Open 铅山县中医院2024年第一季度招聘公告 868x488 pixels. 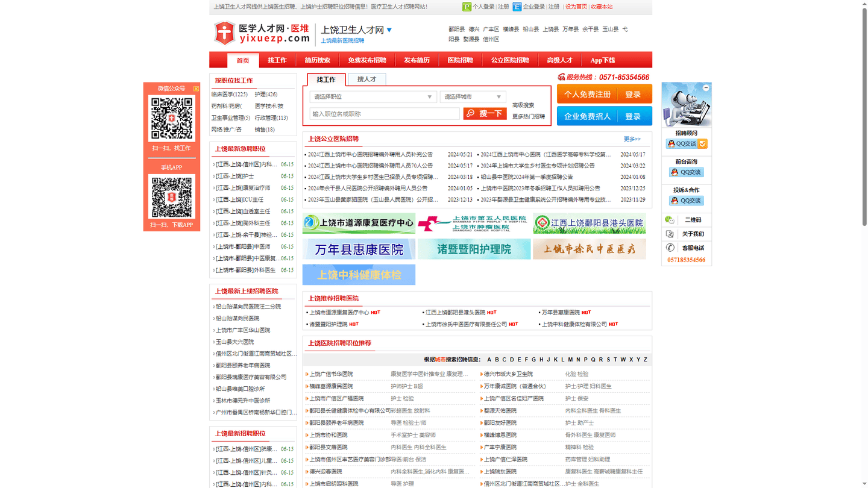click(526, 177)
